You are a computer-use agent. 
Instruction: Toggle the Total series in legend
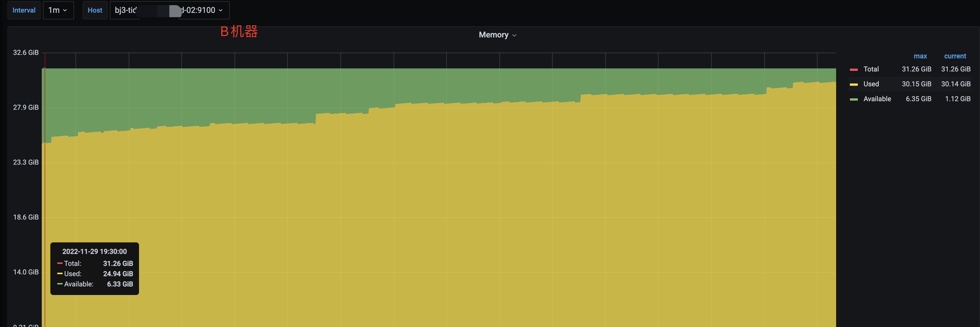[x=871, y=69]
